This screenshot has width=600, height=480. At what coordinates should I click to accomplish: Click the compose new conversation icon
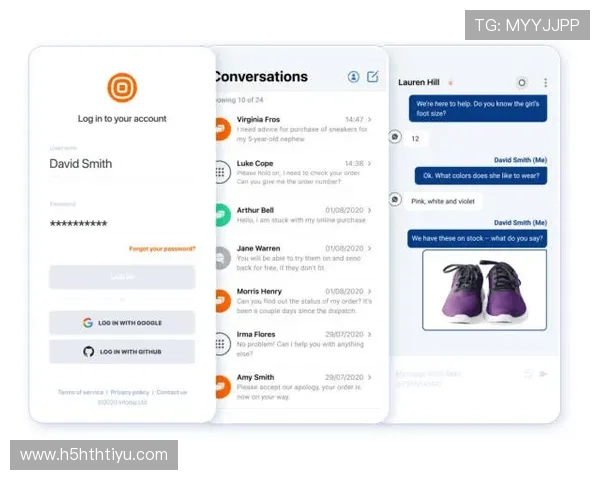373,77
